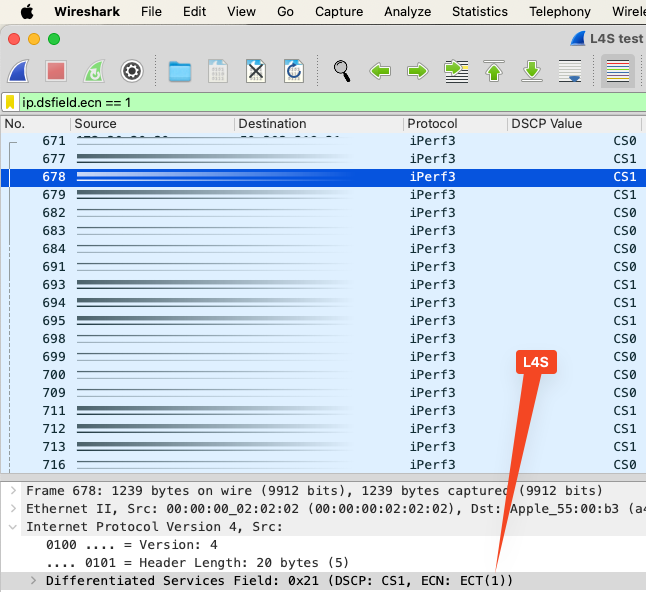Select packet number 682
Screen dimensions: 646x592
pos(323,213)
